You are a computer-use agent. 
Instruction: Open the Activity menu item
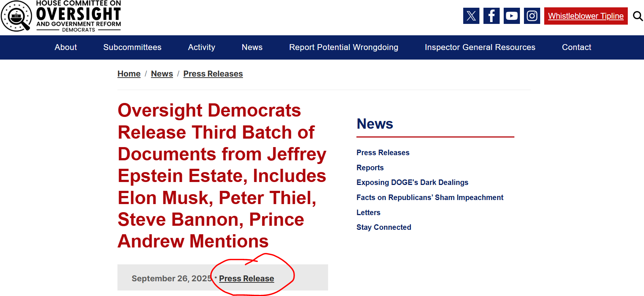[x=201, y=47]
